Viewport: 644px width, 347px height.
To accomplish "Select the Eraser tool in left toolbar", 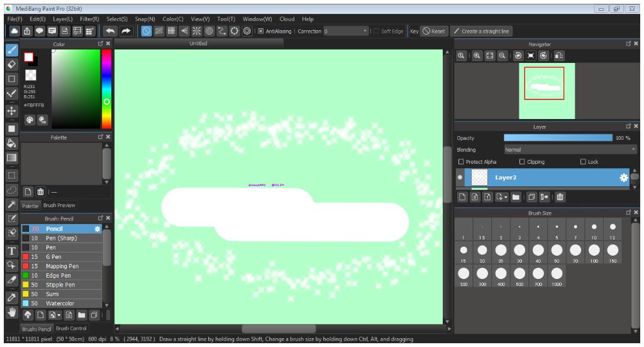I will pos(11,64).
